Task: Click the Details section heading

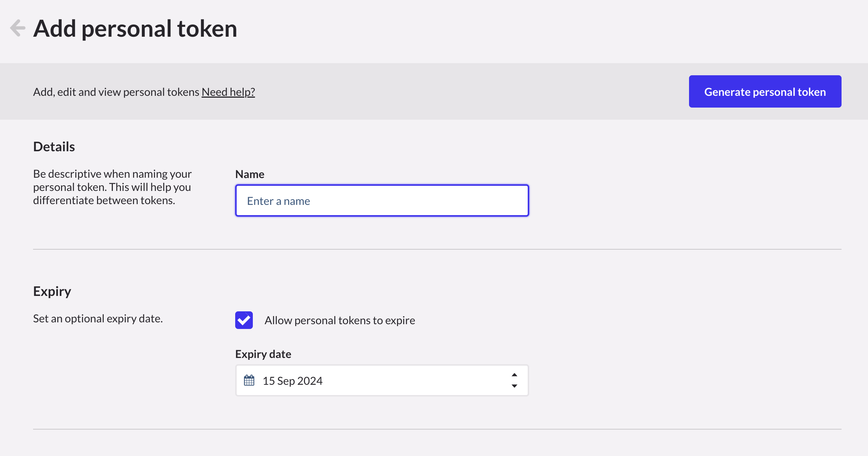Action: click(54, 146)
